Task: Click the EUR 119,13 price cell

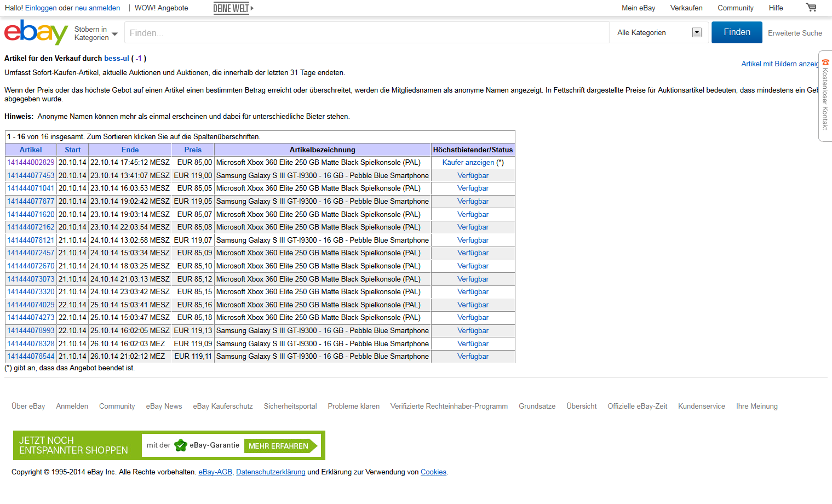Action: 193,330
